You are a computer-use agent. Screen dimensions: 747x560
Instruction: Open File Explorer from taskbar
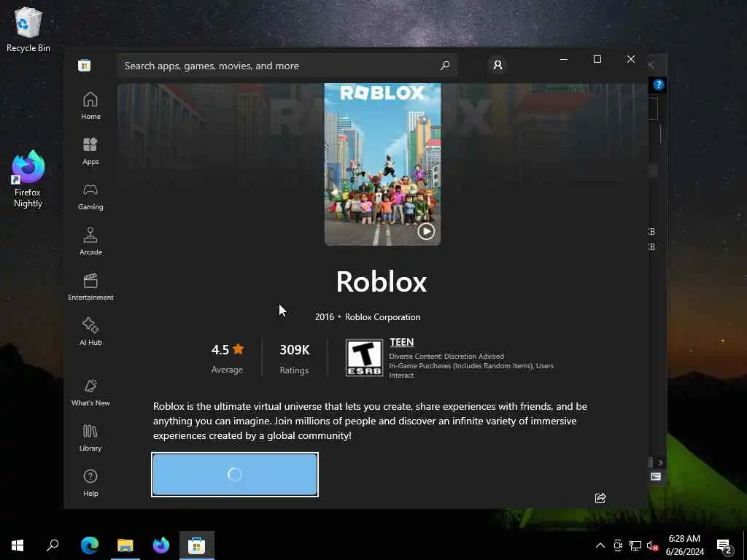[125, 545]
